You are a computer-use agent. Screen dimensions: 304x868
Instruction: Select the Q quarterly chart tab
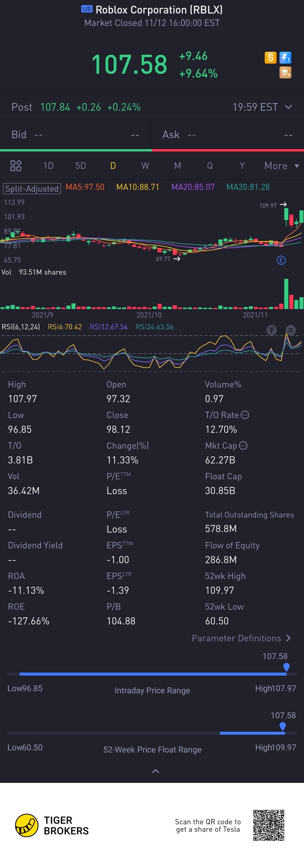[x=210, y=165]
